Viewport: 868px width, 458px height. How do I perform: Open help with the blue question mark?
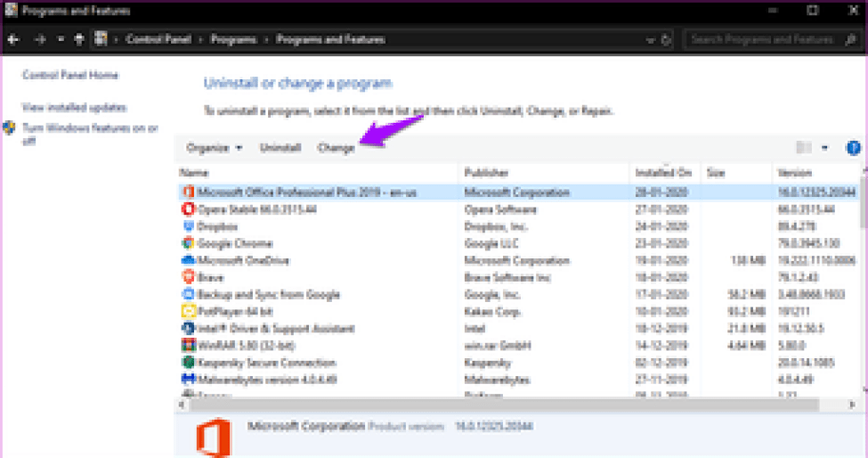click(x=853, y=148)
